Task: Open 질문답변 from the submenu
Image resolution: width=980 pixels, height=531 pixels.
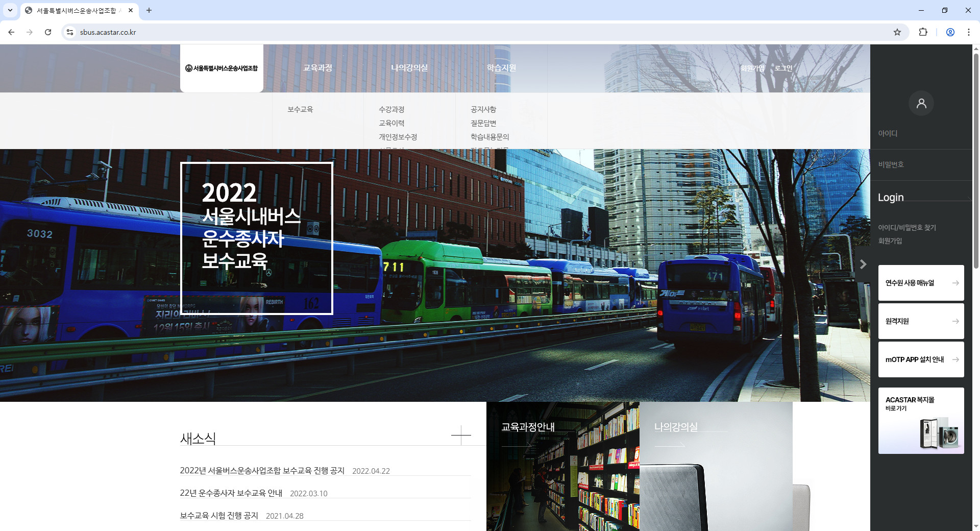Action: tap(483, 123)
